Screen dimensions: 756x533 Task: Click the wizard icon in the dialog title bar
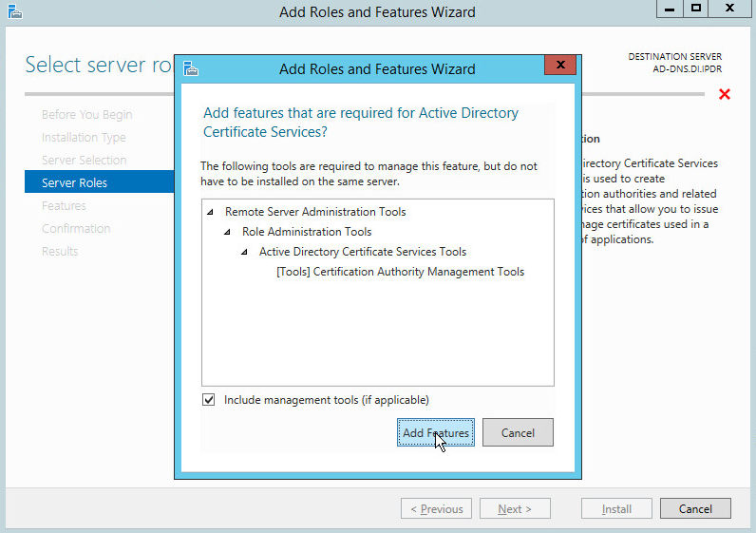coord(191,68)
